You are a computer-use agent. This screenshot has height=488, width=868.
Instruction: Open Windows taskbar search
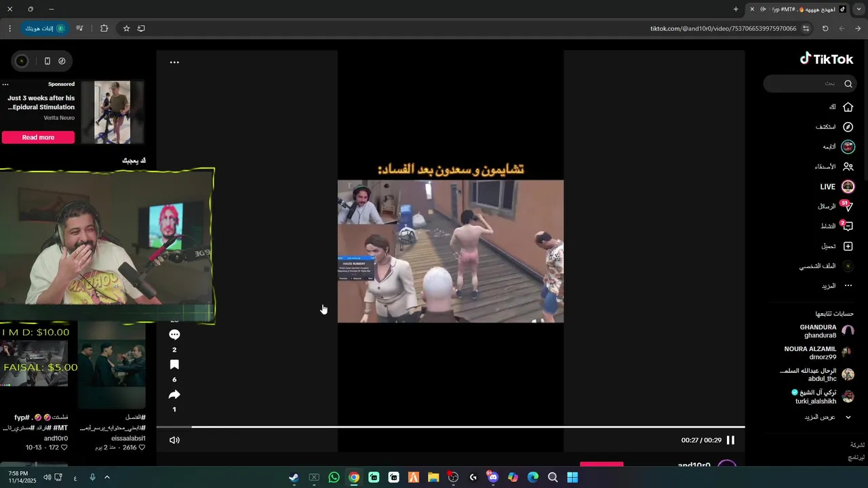(553, 477)
